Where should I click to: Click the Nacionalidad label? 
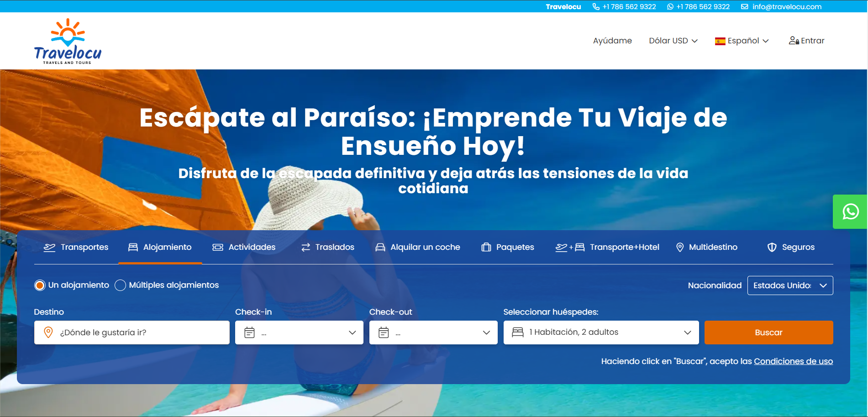pos(715,285)
